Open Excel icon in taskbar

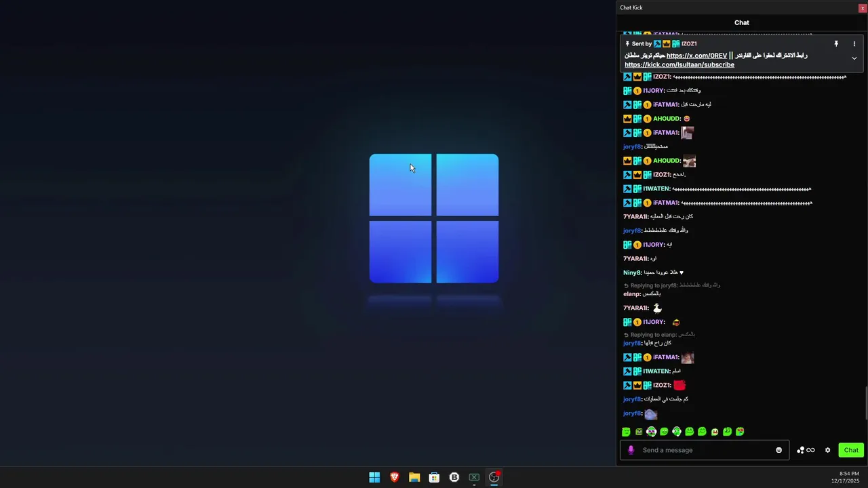pos(474,477)
